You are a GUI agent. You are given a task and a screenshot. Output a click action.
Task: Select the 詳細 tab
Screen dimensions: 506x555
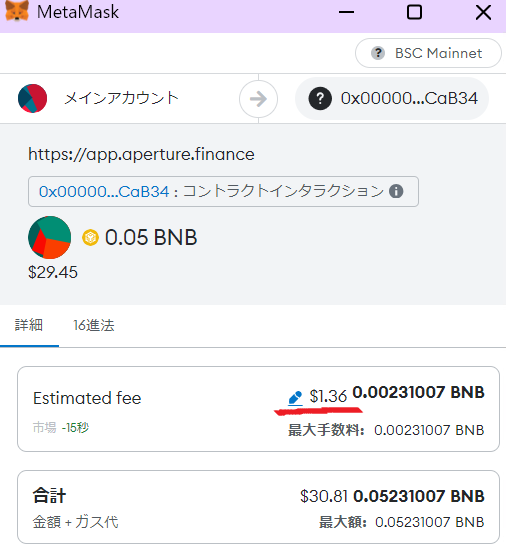[x=29, y=325]
